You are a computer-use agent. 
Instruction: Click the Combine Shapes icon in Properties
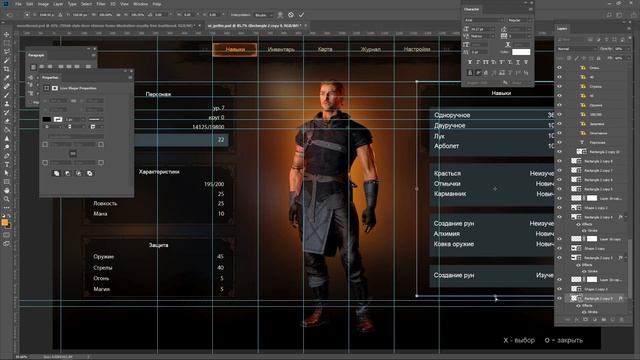point(56,173)
